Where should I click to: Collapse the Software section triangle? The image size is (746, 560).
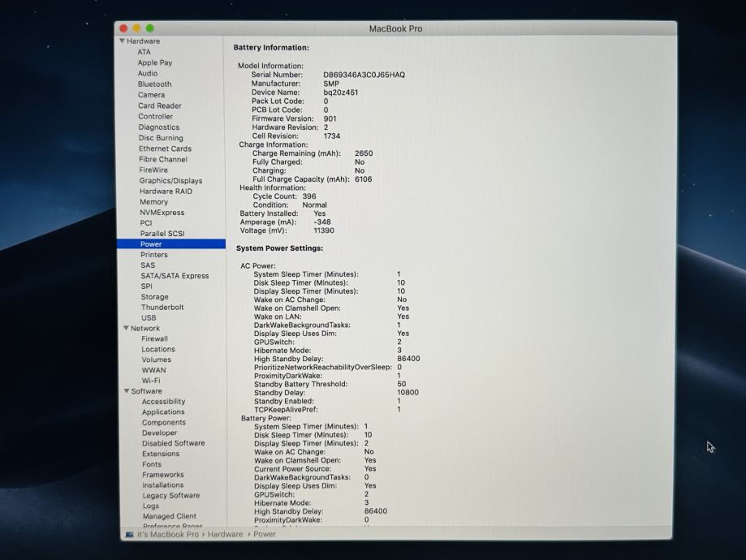point(127,390)
